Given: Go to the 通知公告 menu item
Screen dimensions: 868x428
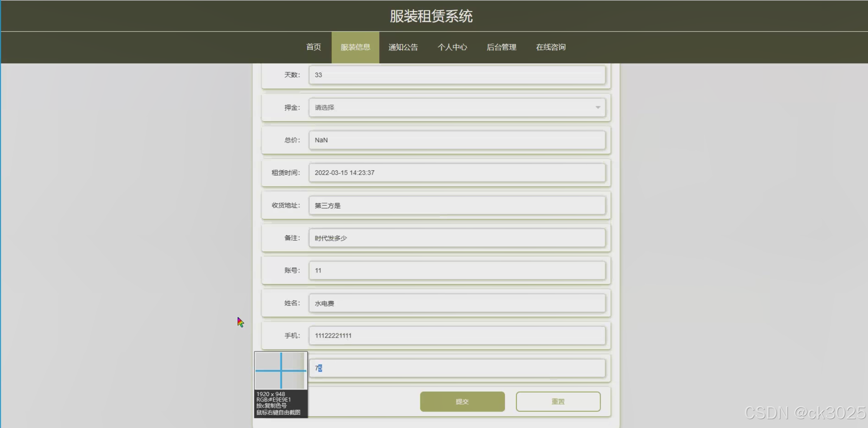Looking at the screenshot, I should click(403, 47).
